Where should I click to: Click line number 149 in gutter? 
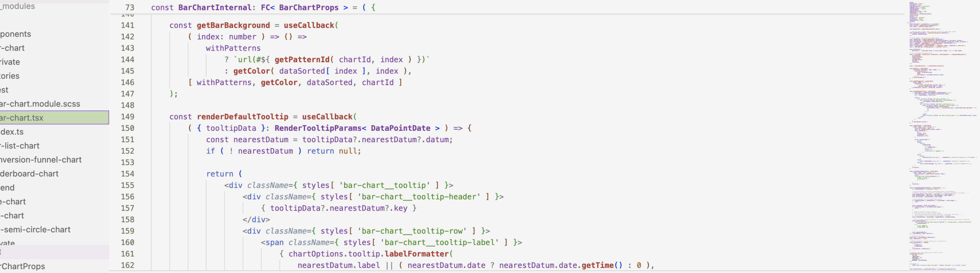pos(127,117)
